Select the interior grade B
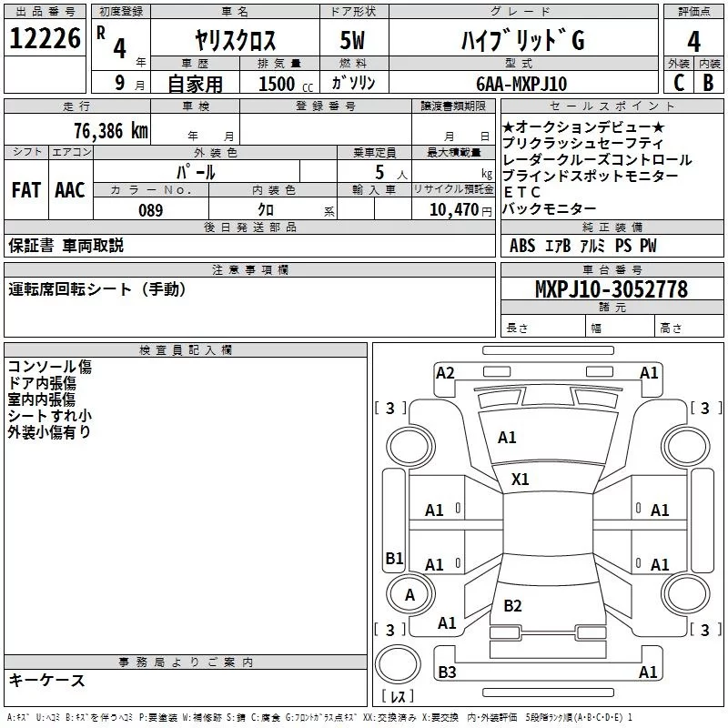Viewport: 728px width, 728px height. tap(709, 83)
